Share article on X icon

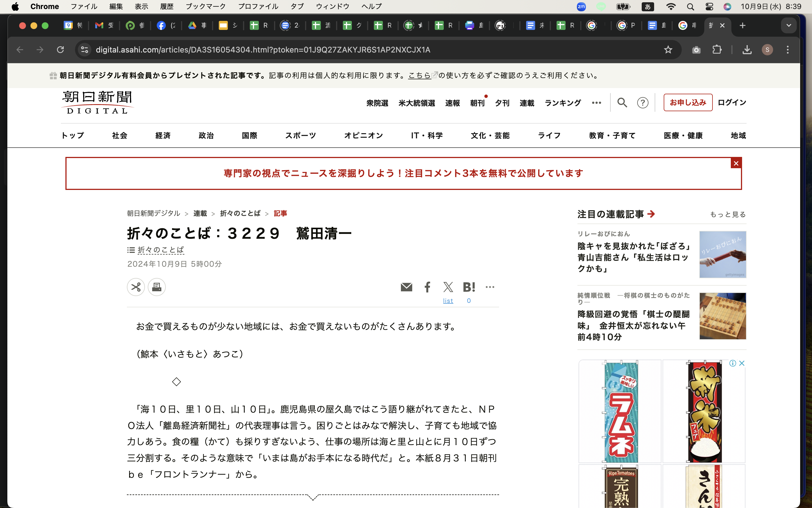448,287
